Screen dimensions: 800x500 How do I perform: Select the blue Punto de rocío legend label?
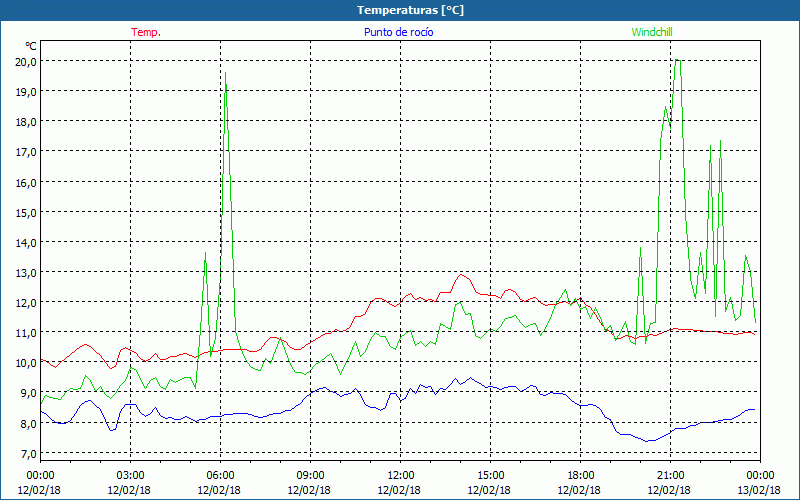(x=398, y=32)
